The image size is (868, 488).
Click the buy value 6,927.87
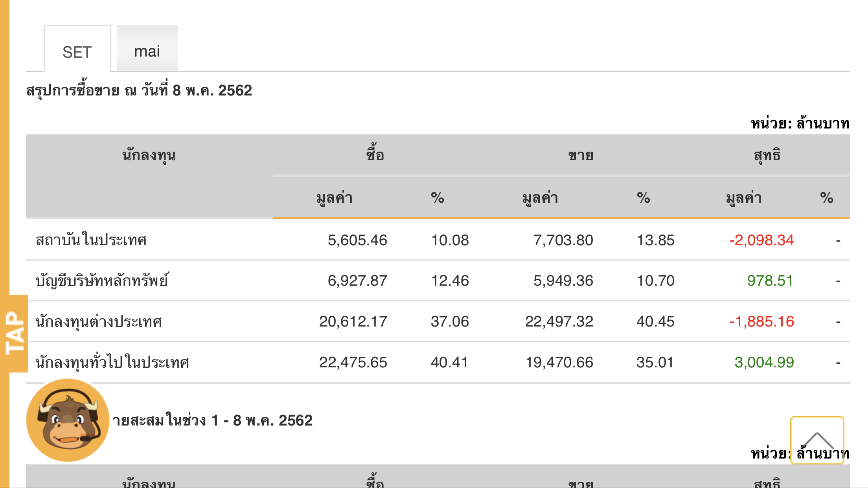357,281
